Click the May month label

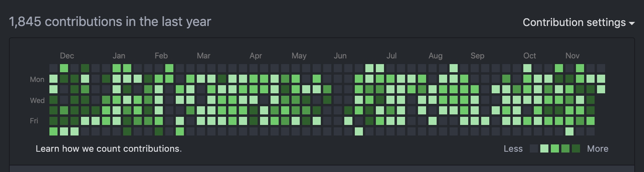299,56
